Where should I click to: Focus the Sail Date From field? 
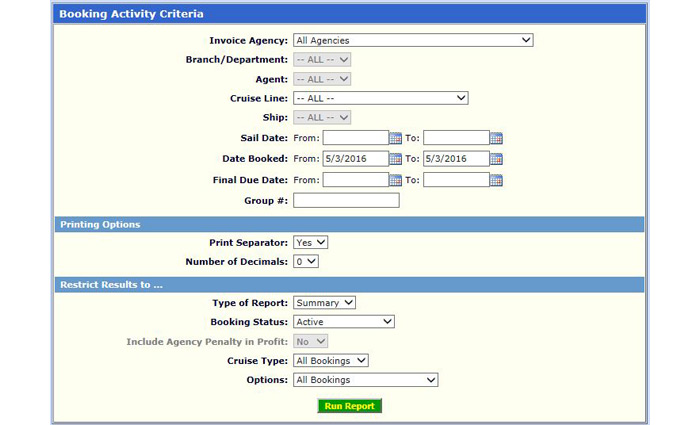pos(355,138)
